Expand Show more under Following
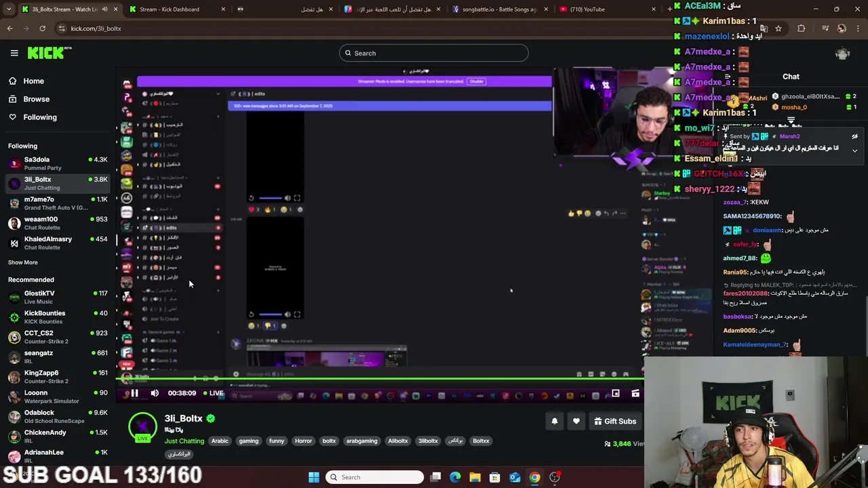This screenshot has width=868, height=488. coord(23,262)
